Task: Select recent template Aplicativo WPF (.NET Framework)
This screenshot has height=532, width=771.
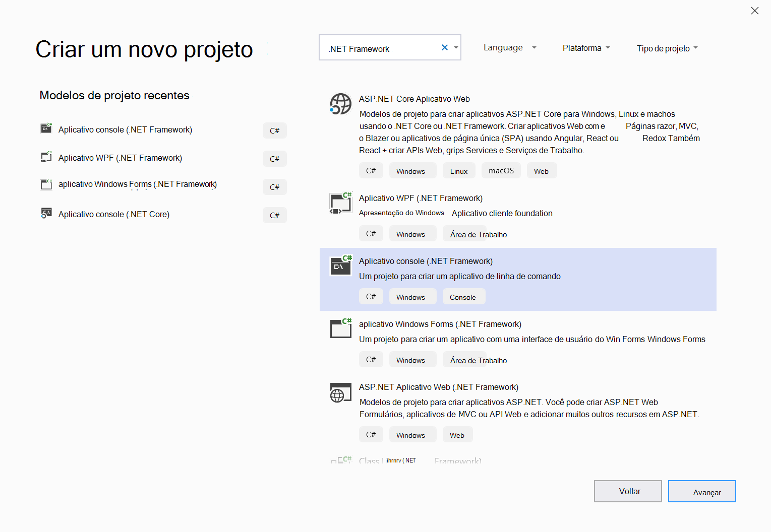Action: [x=120, y=158]
